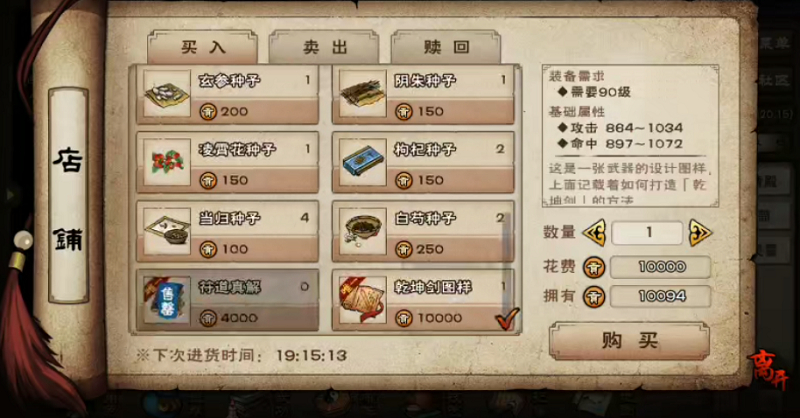Click the 花费 cost coin icon
Screen dimensions: 800x418
click(x=594, y=267)
